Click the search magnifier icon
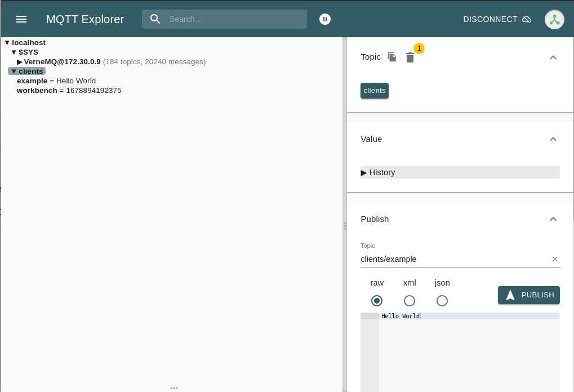 [x=155, y=19]
